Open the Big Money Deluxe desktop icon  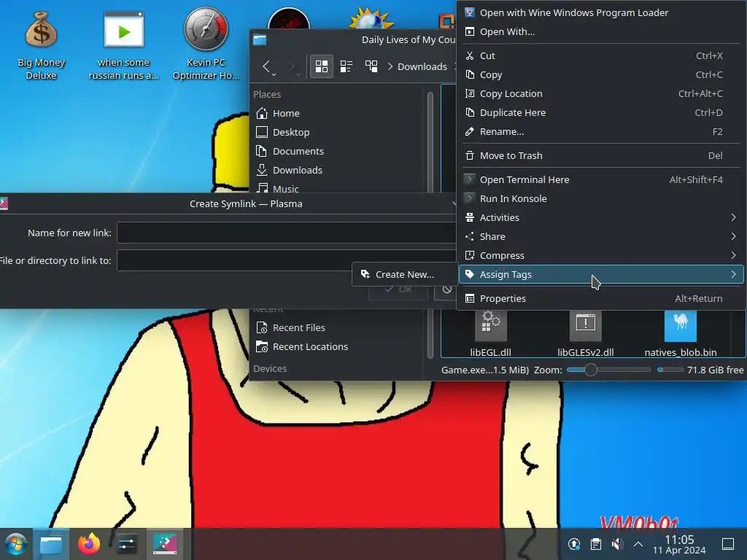point(42,45)
